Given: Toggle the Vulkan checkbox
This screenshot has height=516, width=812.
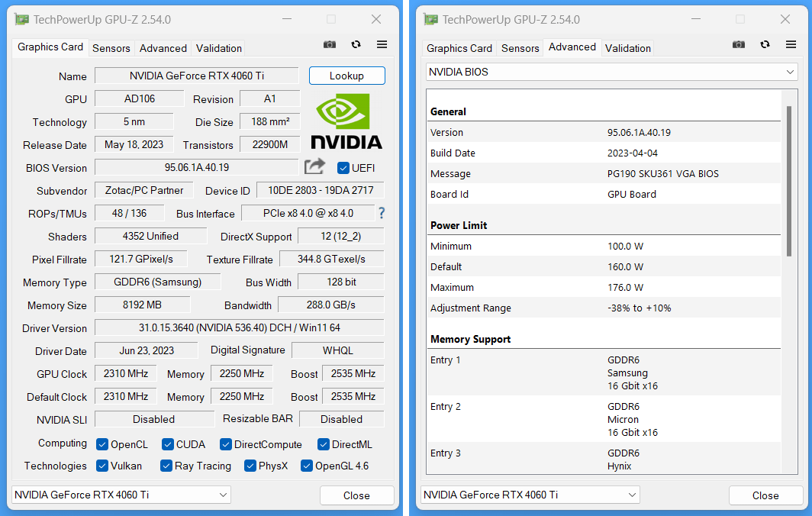Looking at the screenshot, I should point(102,466).
